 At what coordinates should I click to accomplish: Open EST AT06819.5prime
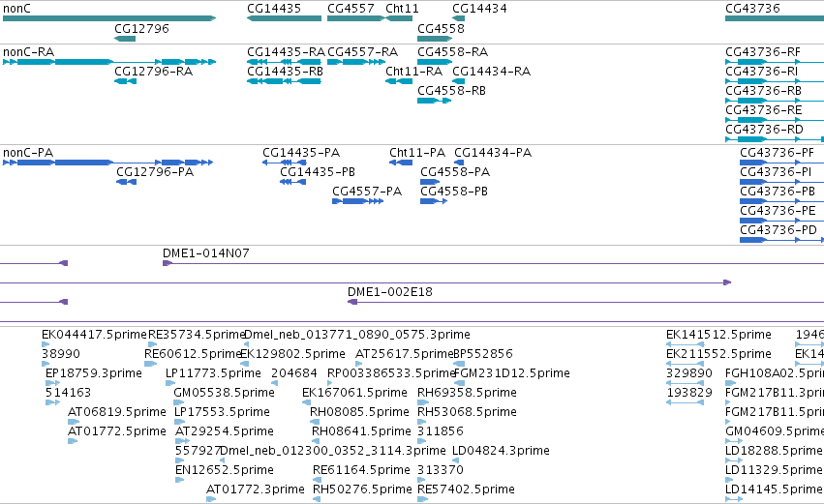click(116, 413)
